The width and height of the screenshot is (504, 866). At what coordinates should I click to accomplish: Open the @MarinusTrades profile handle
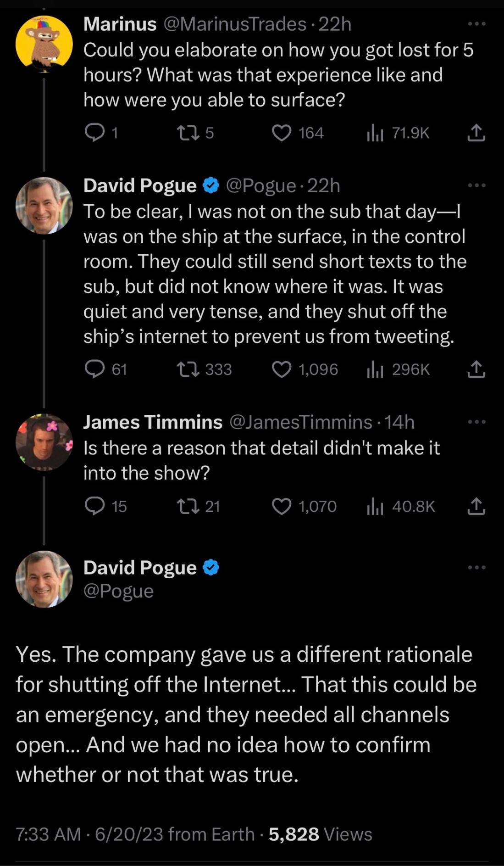[235, 24]
